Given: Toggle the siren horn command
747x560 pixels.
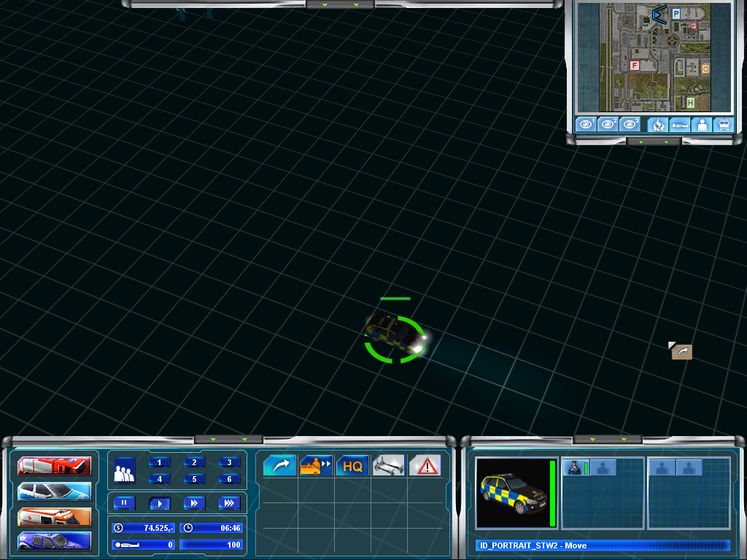Looking at the screenshot, I should pyautogui.click(x=389, y=465).
